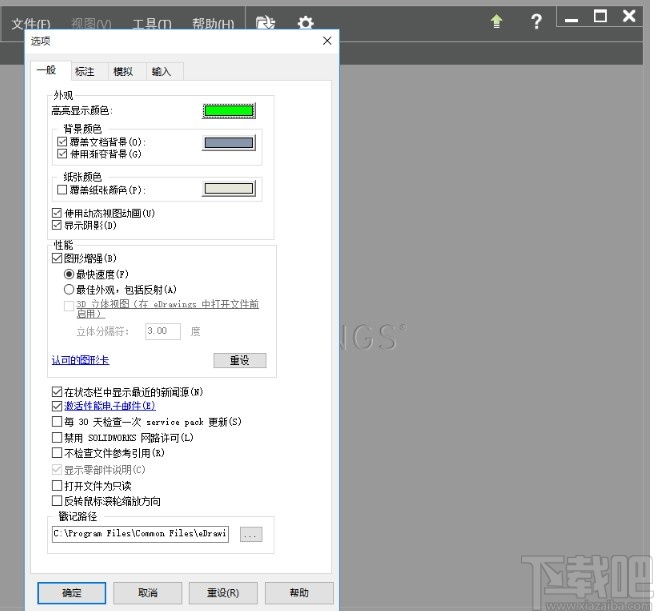Click the import/open file icon in toolbar
The image size is (656, 611).
point(266,23)
